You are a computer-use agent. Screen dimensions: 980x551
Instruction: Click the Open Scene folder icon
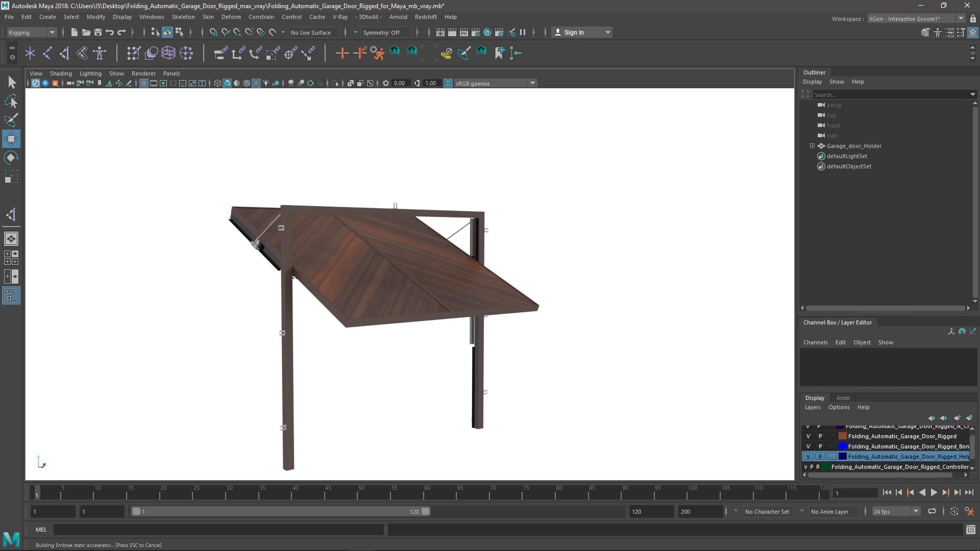(x=86, y=32)
